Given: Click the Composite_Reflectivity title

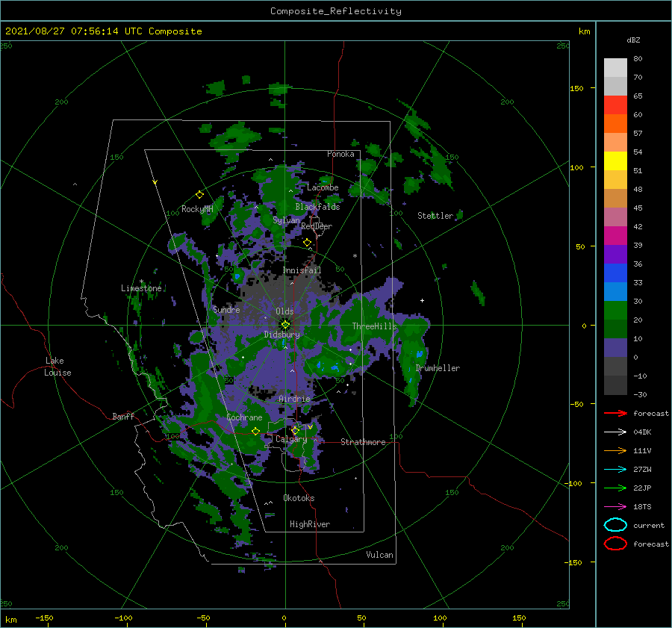Looking at the screenshot, I should (336, 11).
